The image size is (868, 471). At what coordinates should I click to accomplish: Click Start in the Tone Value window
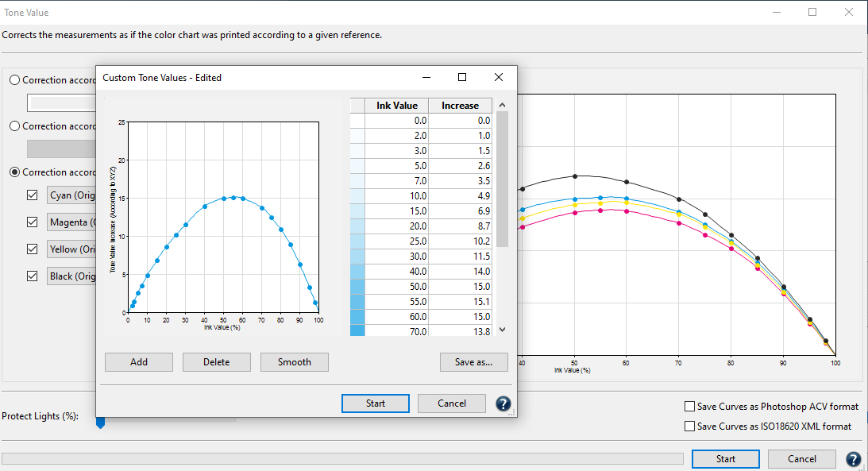click(x=726, y=459)
